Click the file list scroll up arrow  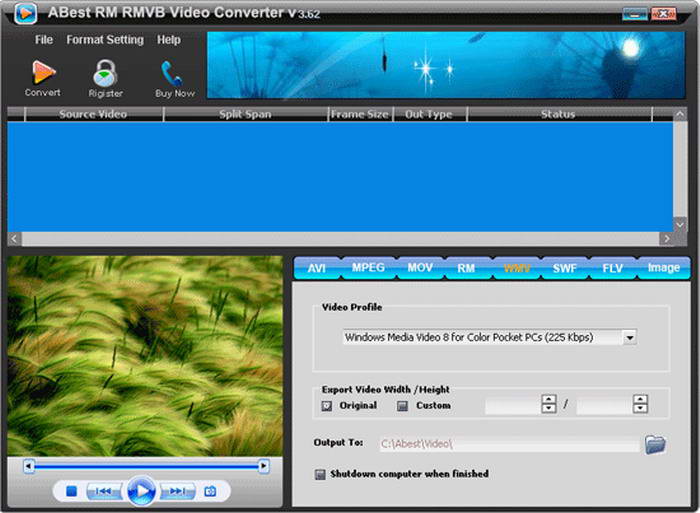(x=679, y=114)
